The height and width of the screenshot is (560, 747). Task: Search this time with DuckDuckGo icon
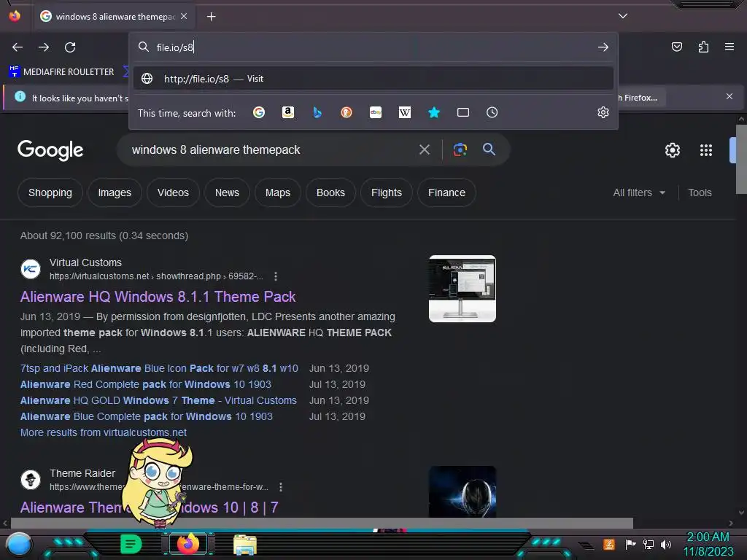(347, 112)
